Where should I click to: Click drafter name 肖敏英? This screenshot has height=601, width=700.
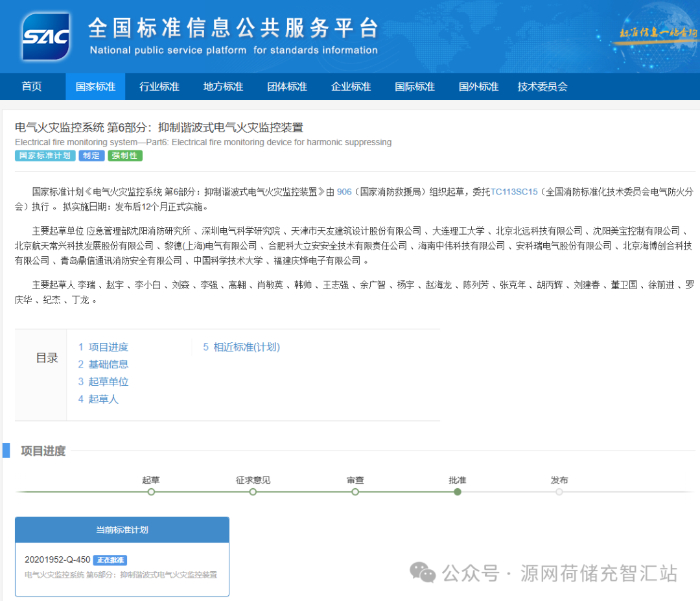pos(270,285)
